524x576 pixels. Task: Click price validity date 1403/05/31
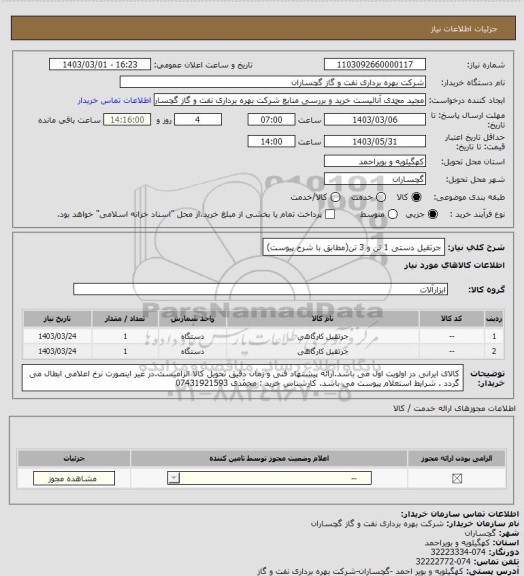click(x=375, y=141)
